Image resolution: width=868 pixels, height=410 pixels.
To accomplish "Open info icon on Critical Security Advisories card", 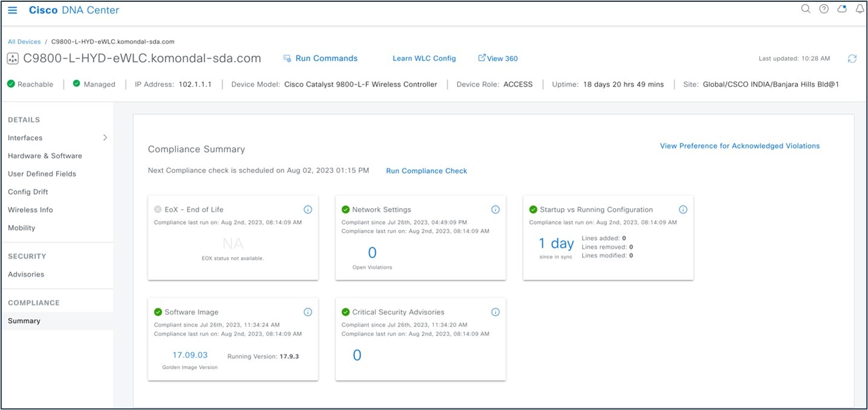I will coord(495,312).
